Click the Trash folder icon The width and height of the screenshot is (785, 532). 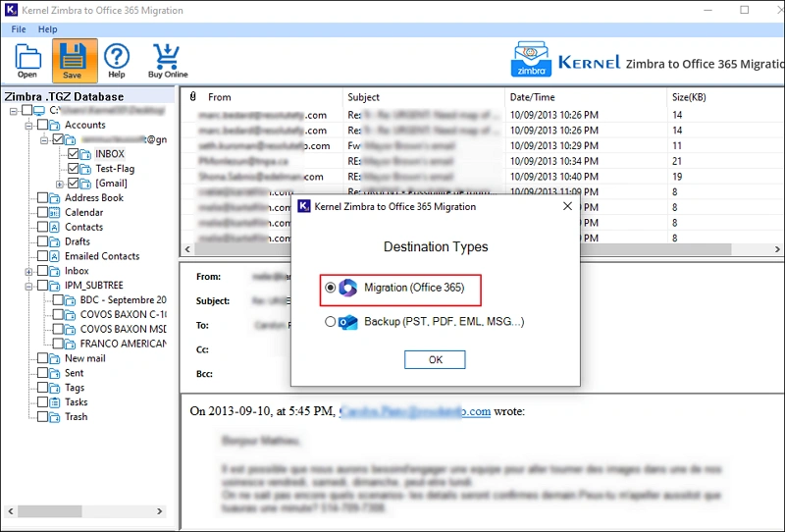(55, 417)
